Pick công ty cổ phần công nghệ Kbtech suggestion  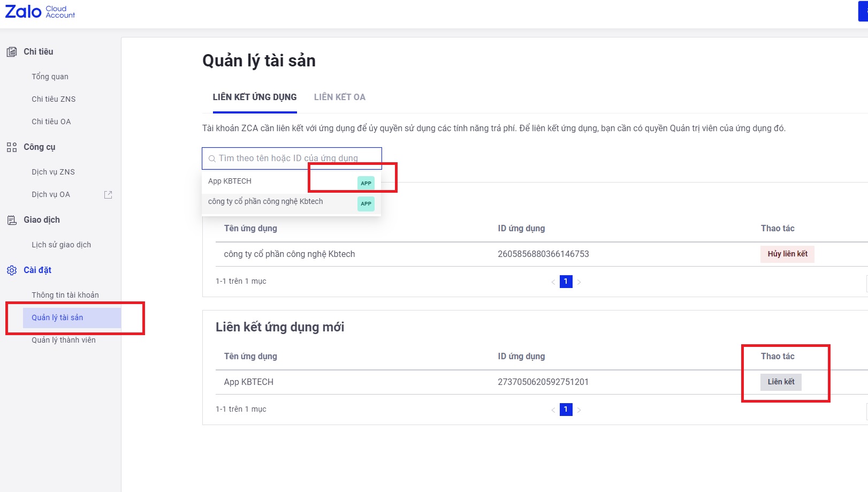[x=265, y=202]
